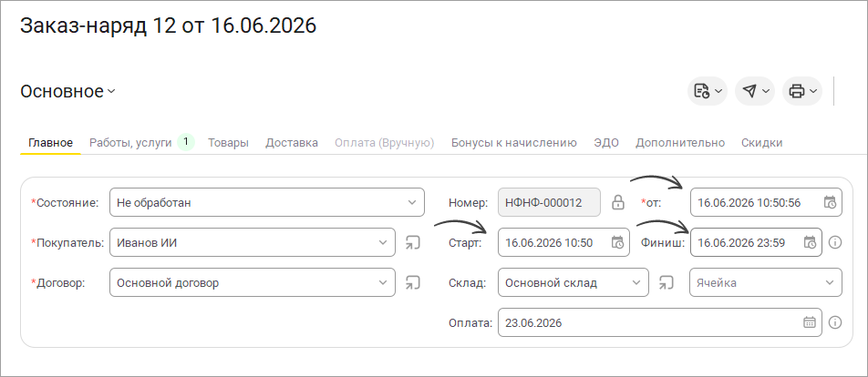Click the lock icon next to Номер
The width and height of the screenshot is (868, 377).
[618, 202]
